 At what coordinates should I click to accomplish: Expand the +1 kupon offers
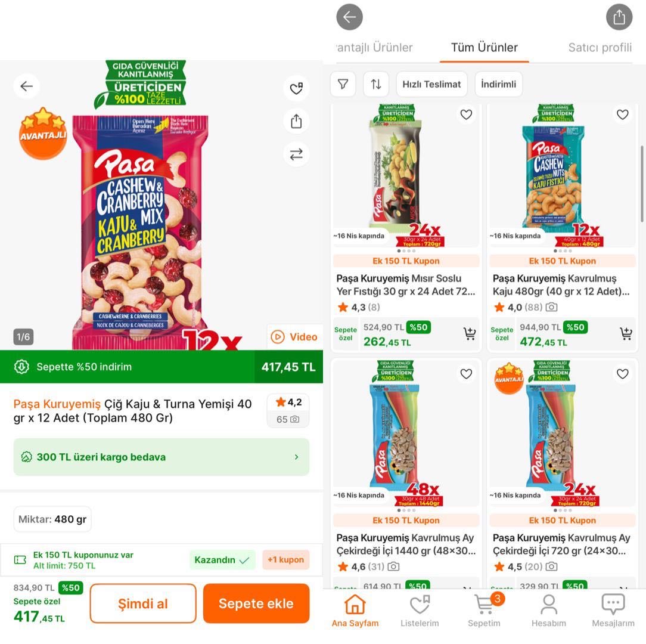[x=285, y=559]
